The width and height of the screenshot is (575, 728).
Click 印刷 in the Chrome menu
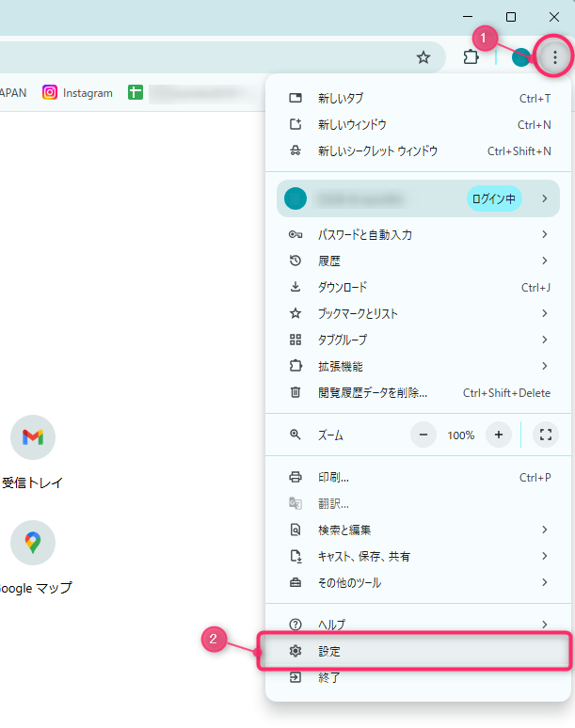click(333, 477)
